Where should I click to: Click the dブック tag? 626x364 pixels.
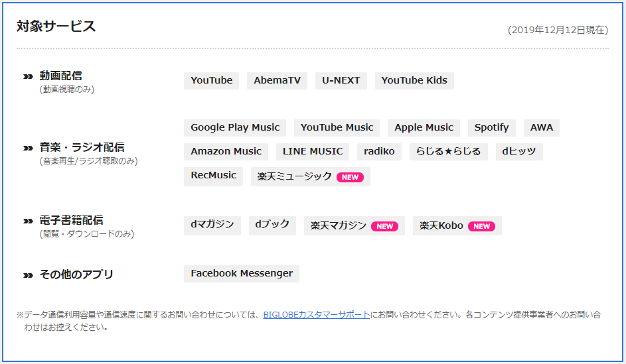pos(272,225)
